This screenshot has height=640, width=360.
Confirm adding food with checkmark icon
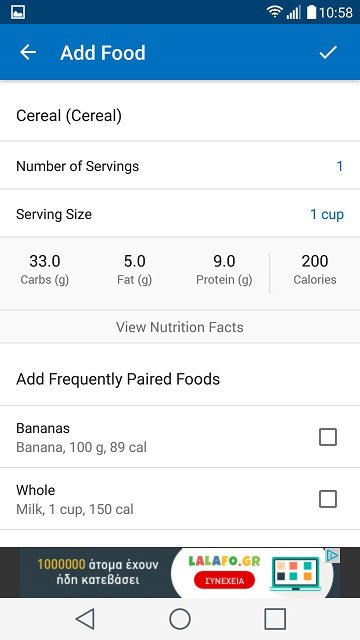tap(328, 52)
